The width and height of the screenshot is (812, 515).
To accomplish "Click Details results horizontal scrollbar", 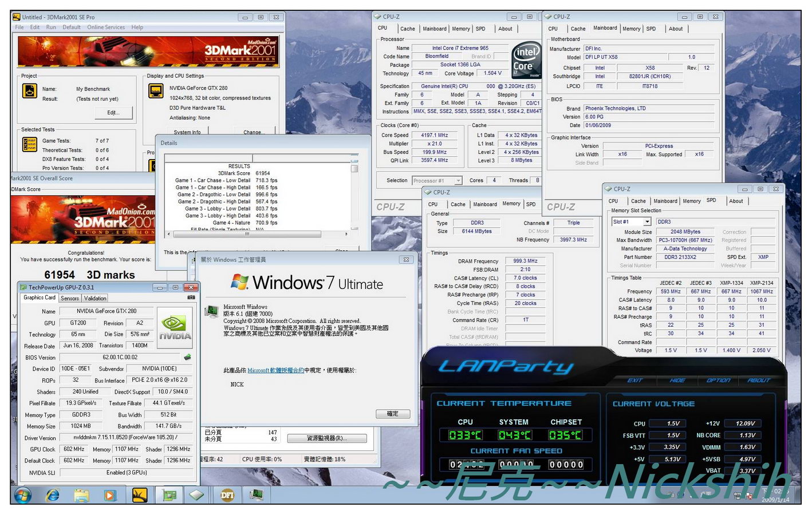I will coord(257,234).
